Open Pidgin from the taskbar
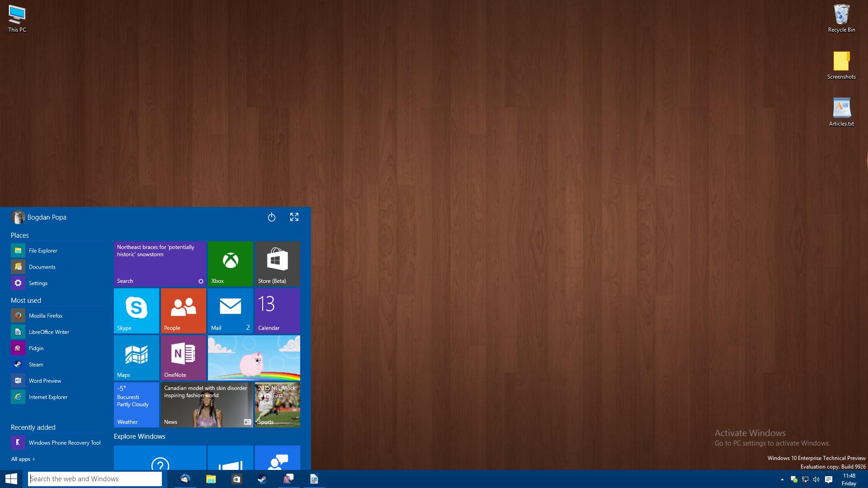Image resolution: width=868 pixels, height=488 pixels. click(288, 479)
